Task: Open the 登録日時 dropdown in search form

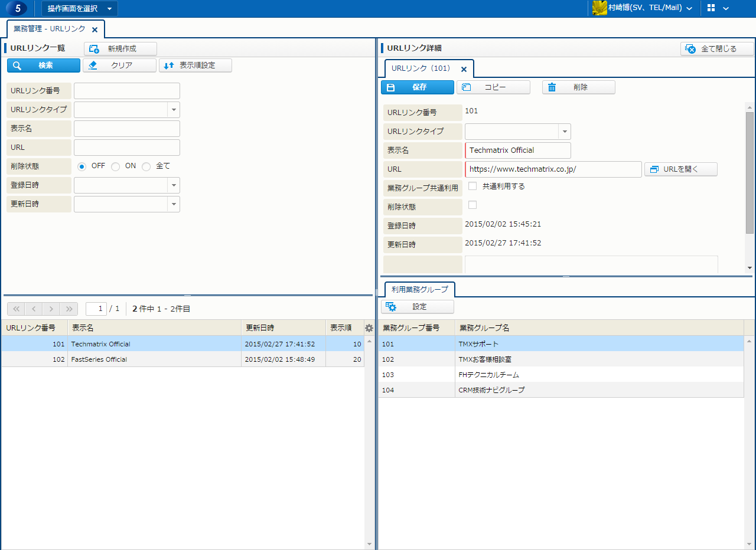Action: click(x=174, y=185)
